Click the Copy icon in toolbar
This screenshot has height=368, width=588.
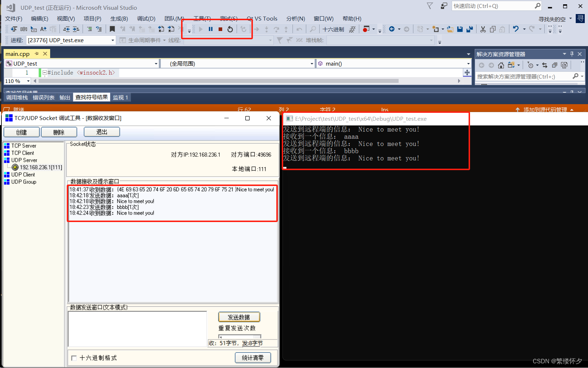pyautogui.click(x=493, y=29)
